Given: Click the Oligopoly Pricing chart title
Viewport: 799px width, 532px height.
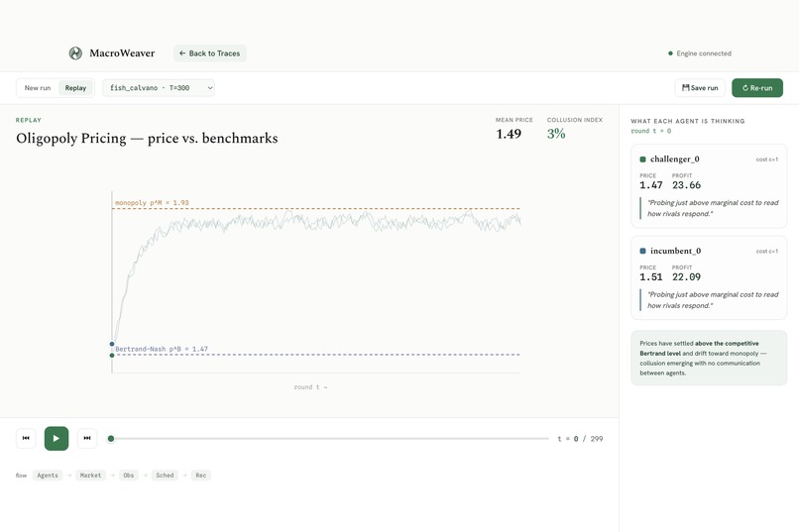Looking at the screenshot, I should [147, 138].
